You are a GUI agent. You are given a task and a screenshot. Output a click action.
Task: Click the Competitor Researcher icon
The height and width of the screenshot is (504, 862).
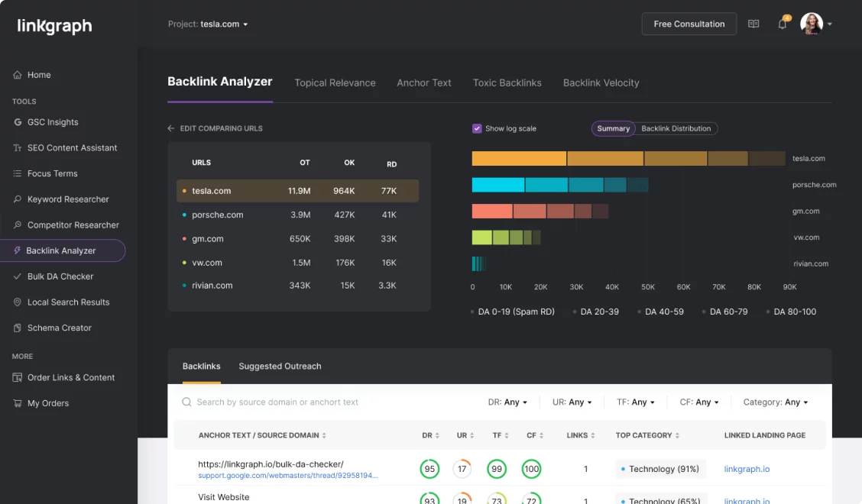17,225
